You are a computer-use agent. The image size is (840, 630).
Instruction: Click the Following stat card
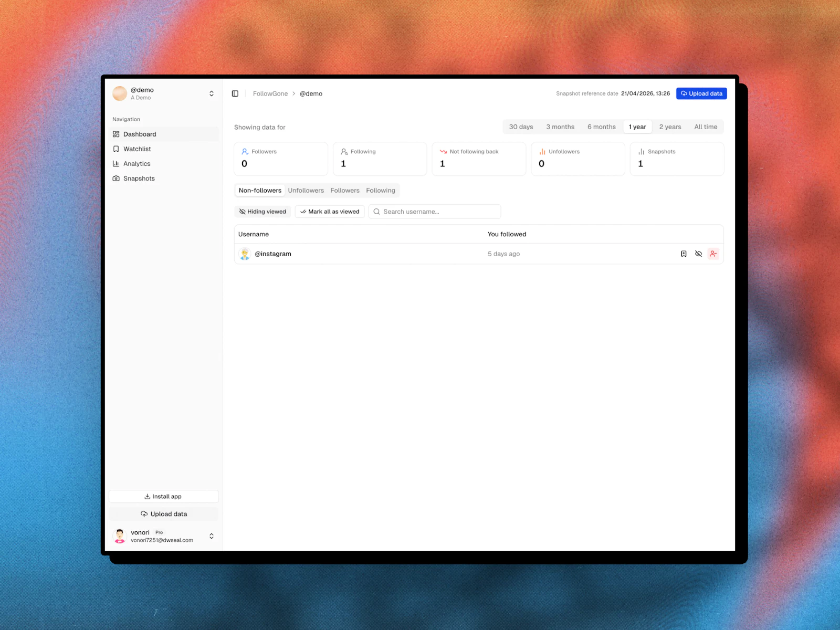tap(380, 159)
